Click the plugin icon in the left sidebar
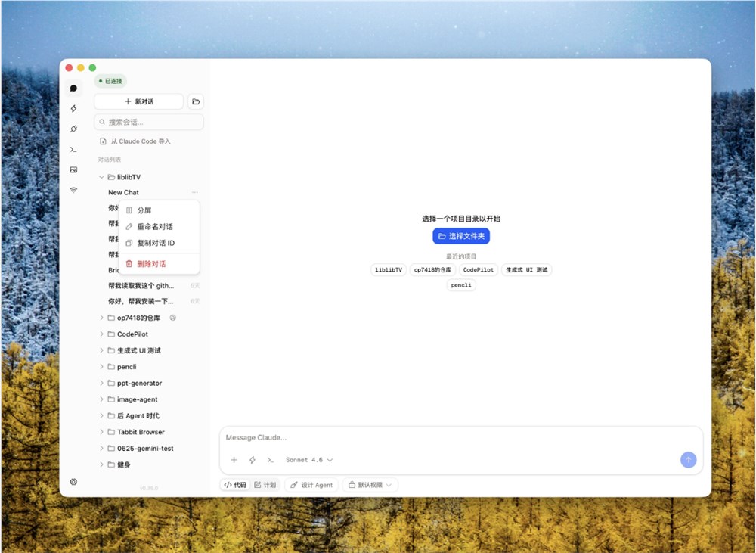 (x=73, y=129)
